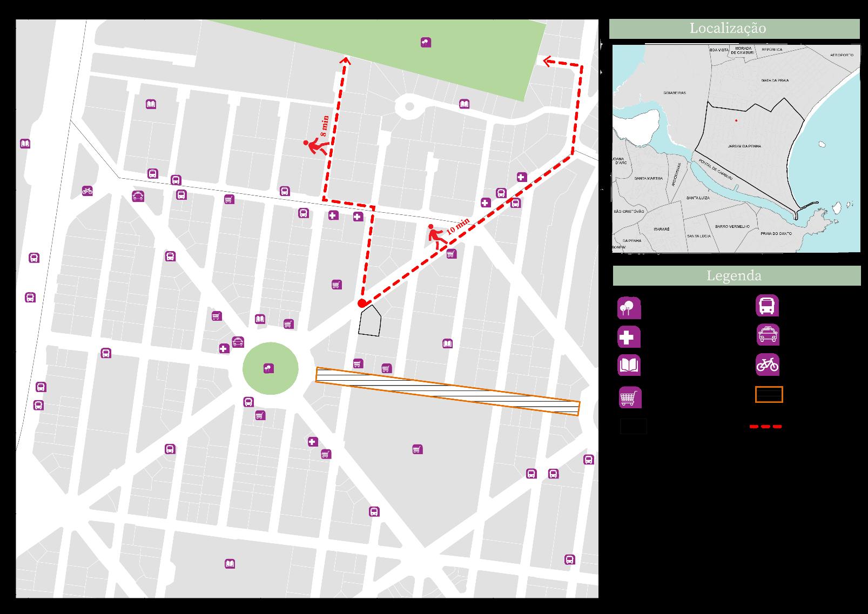Image resolution: width=868 pixels, height=614 pixels.
Task: Click the SANTA LUÍZA label on the inset
Action: (698, 198)
